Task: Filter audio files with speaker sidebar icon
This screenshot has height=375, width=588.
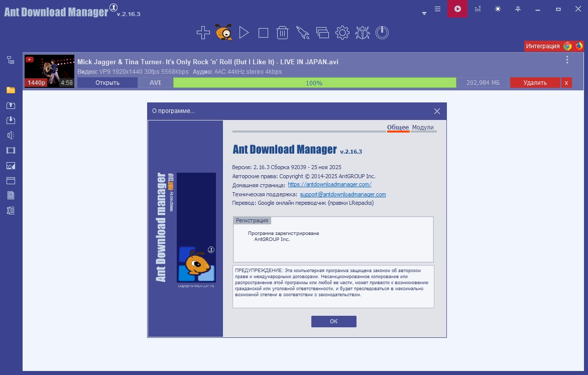Action: pyautogui.click(x=11, y=136)
